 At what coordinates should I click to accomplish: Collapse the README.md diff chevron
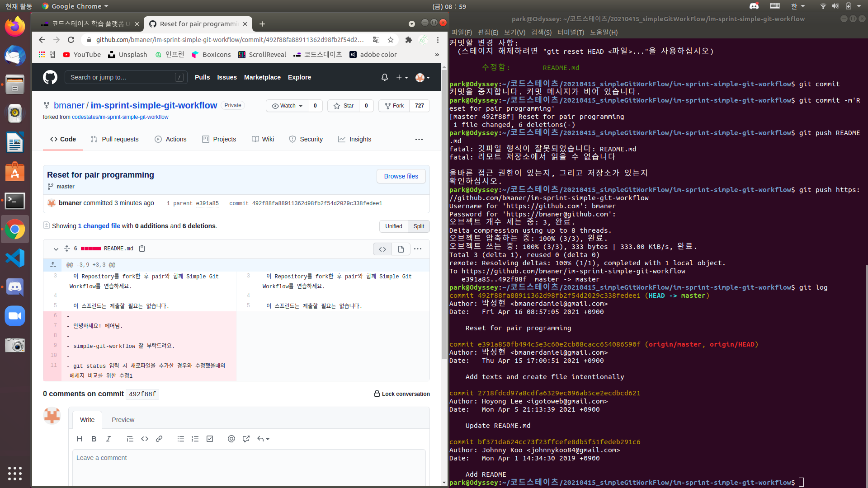(56, 249)
